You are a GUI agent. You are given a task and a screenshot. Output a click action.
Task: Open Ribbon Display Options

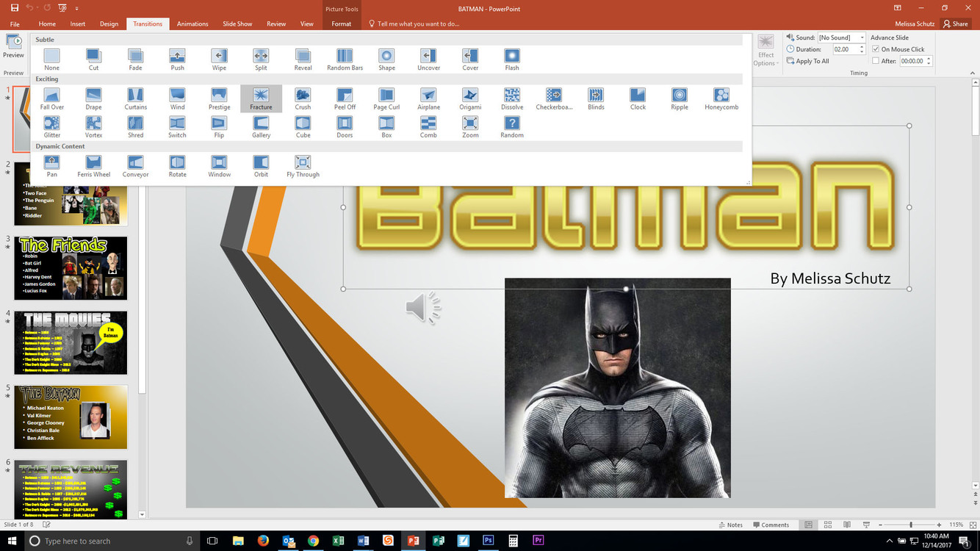(897, 7)
